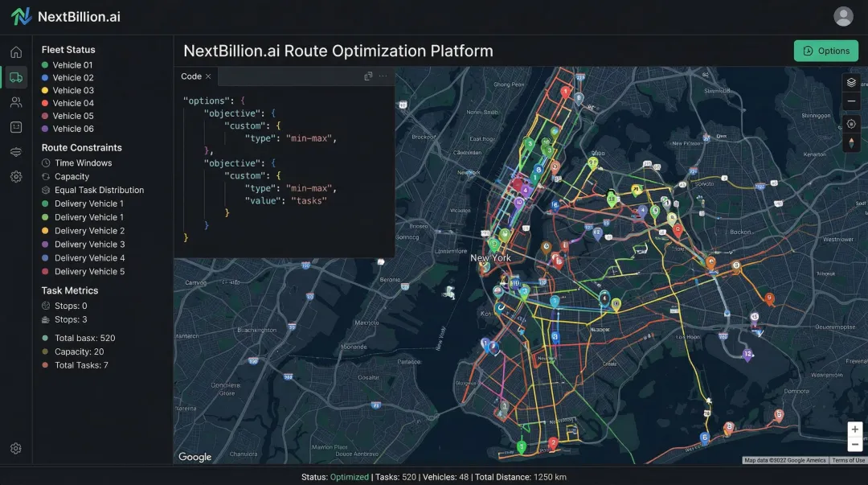Switch to the Code tab

[191, 76]
